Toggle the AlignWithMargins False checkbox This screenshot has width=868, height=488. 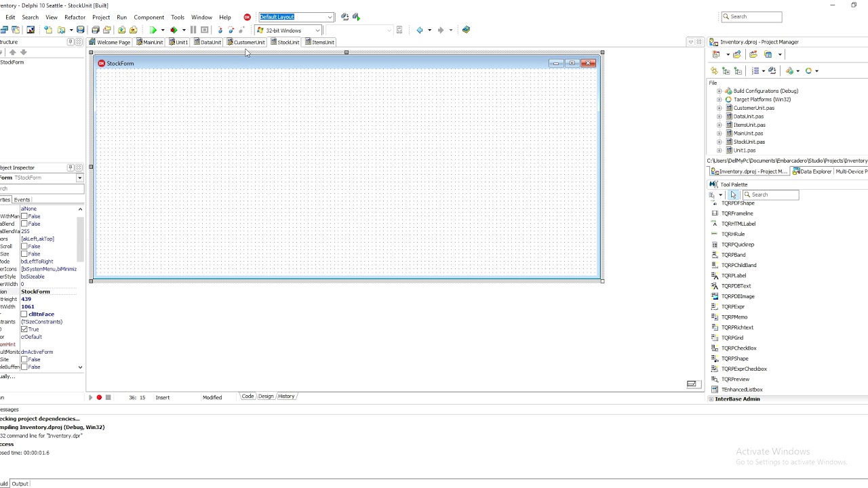[24, 216]
